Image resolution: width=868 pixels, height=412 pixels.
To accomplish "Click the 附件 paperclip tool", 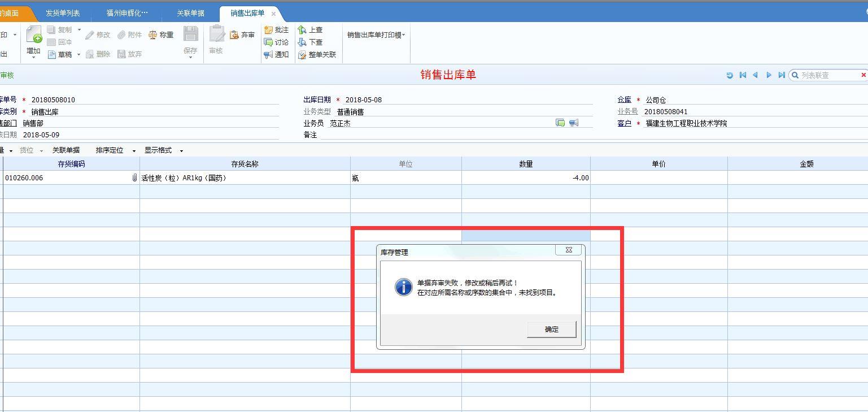I will [x=130, y=34].
